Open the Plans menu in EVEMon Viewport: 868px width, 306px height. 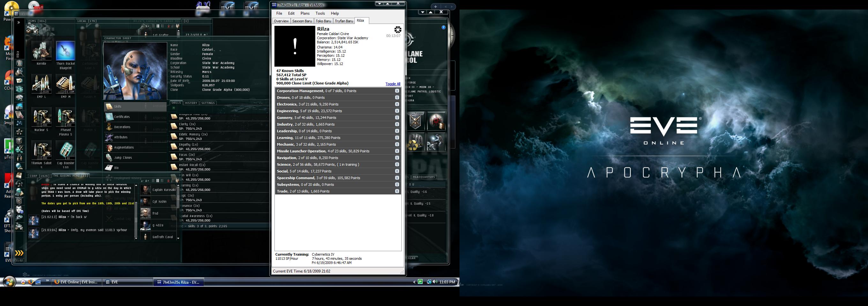[x=305, y=13]
